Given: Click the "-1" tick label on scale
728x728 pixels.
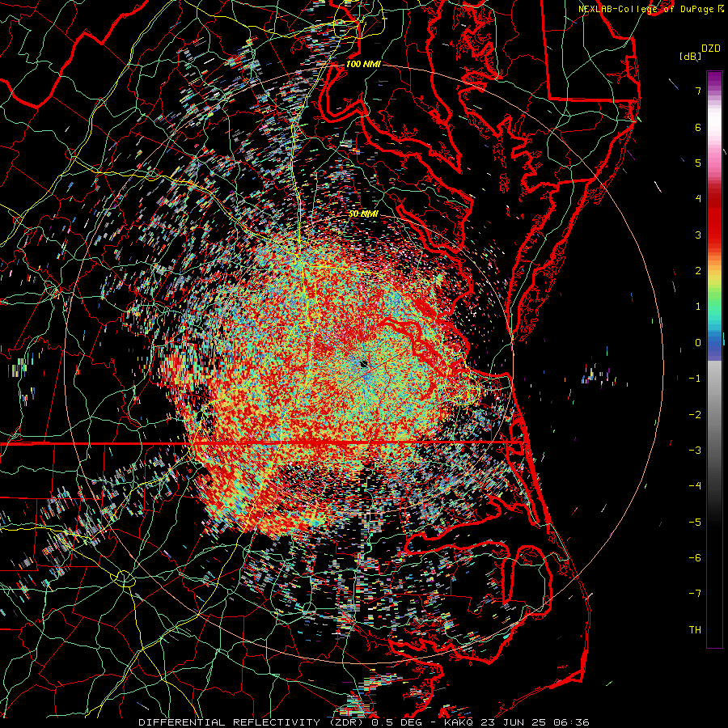Looking at the screenshot, I should (x=695, y=379).
